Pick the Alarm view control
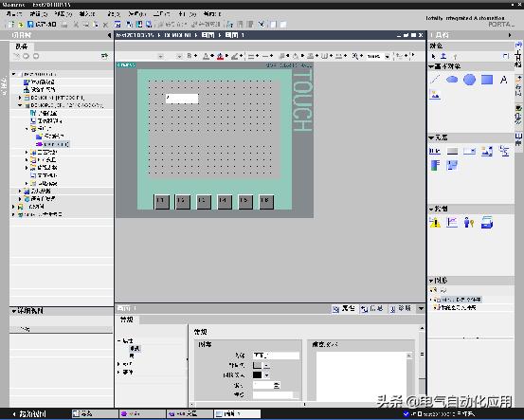Image resolution: width=524 pixels, height=420 pixels. pos(435,223)
